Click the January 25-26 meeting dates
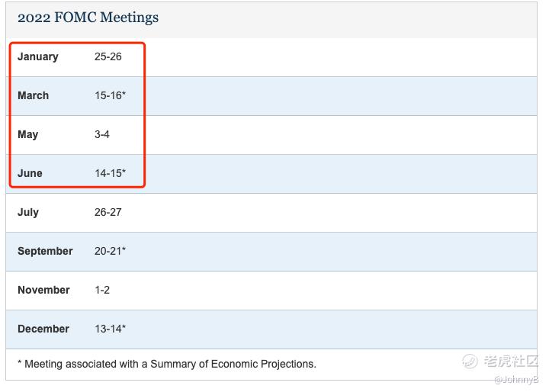This screenshot has height=392, width=549. tap(108, 56)
